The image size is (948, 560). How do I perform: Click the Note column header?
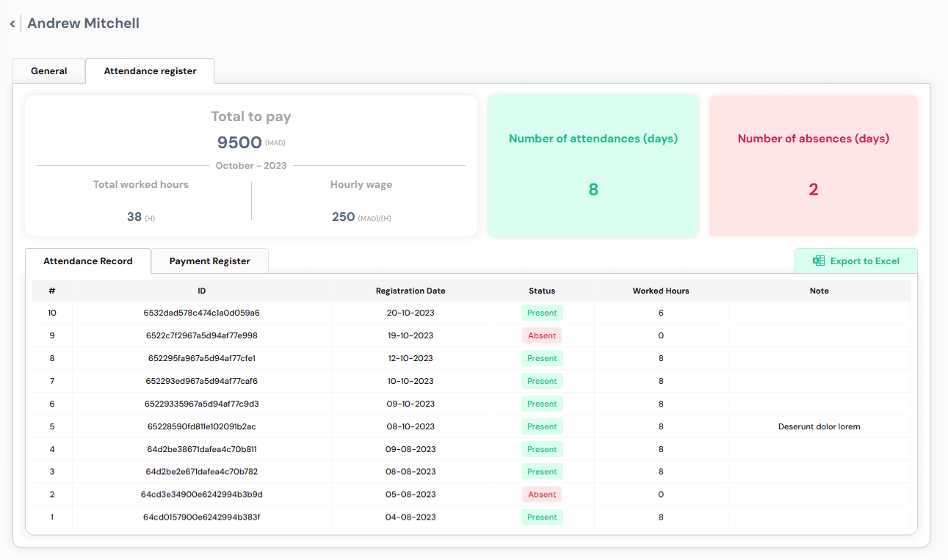click(819, 291)
